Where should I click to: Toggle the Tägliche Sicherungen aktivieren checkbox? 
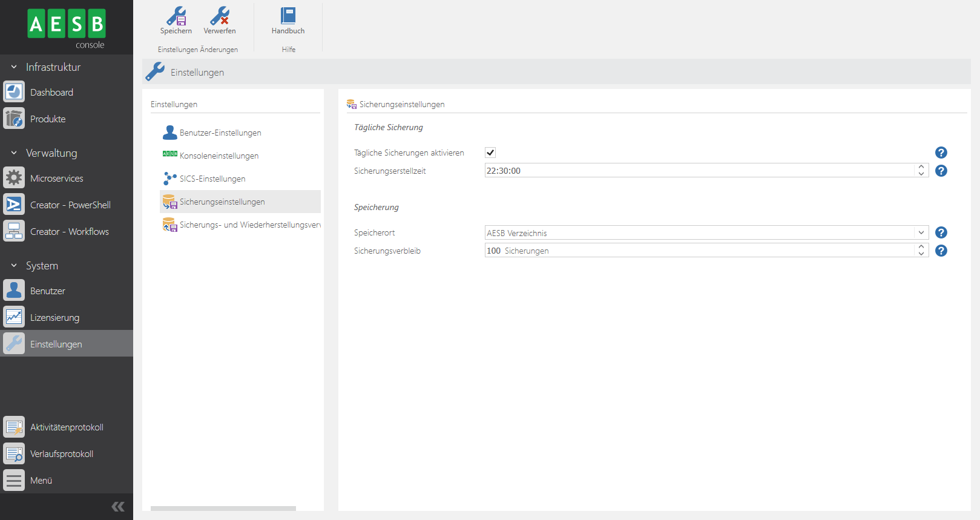(490, 153)
